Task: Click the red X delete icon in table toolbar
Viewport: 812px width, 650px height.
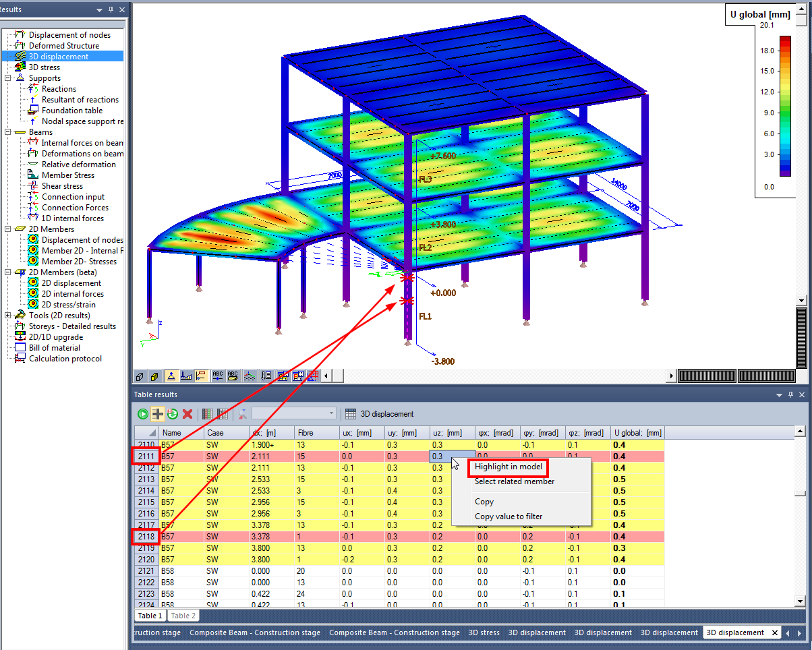Action: click(187, 414)
